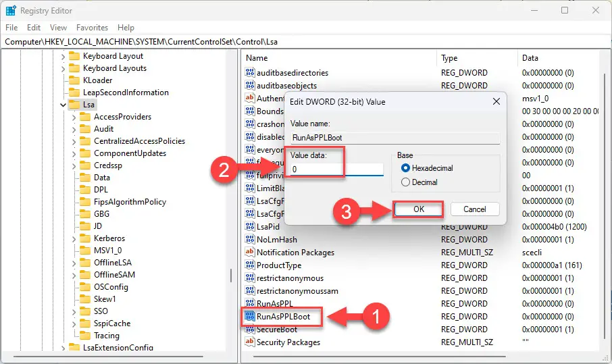Click the ProductType data 0x000000a1 (161)

[552, 265]
